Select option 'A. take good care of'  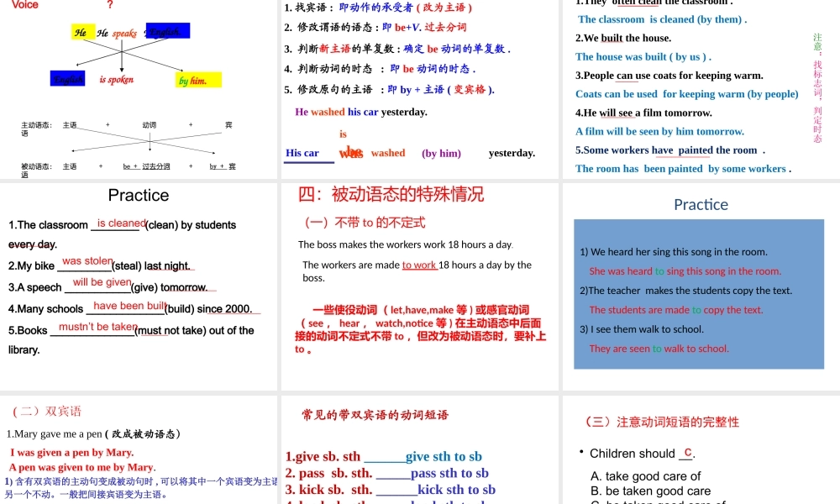645,476
